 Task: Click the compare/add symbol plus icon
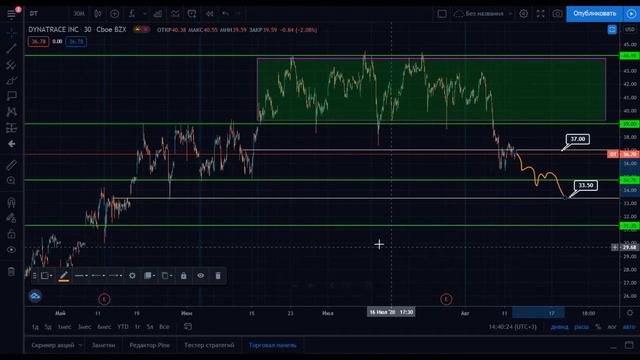click(115, 13)
